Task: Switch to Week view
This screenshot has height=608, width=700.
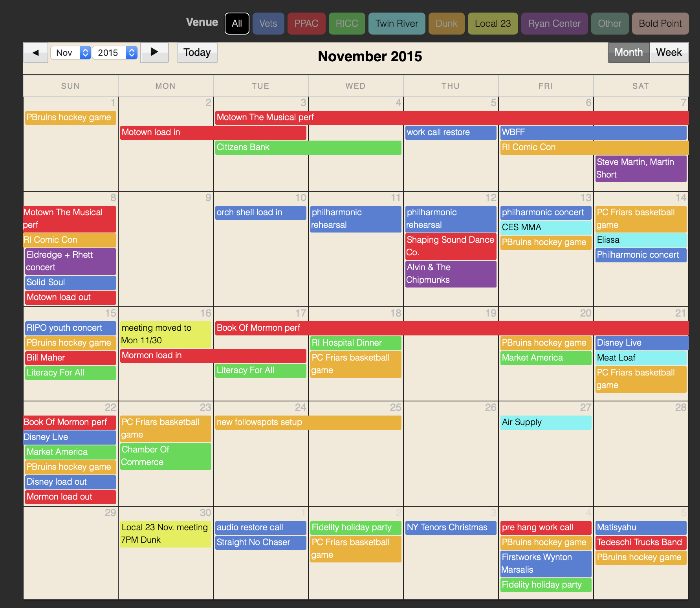Action: [x=669, y=53]
